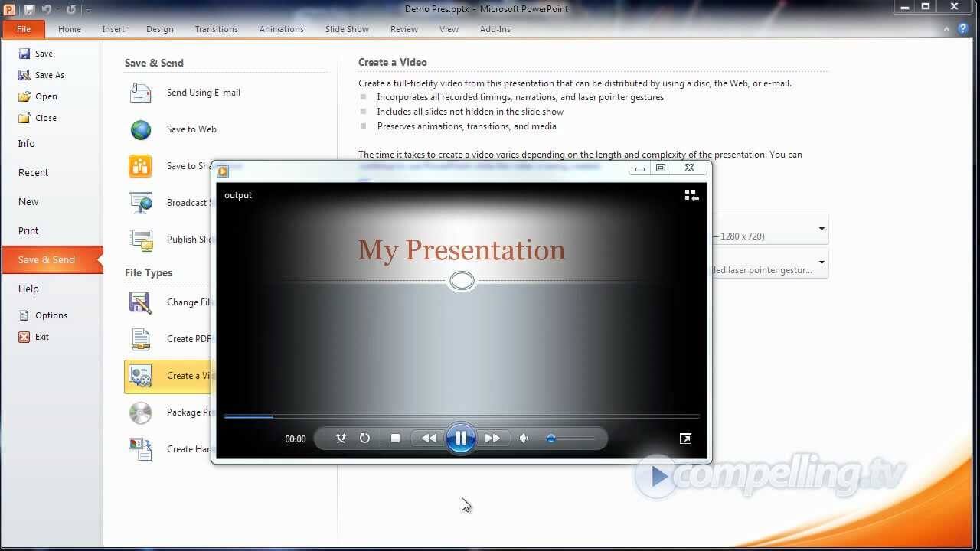The height and width of the screenshot is (551, 980).
Task: Click the Change File Type icon
Action: click(x=141, y=302)
